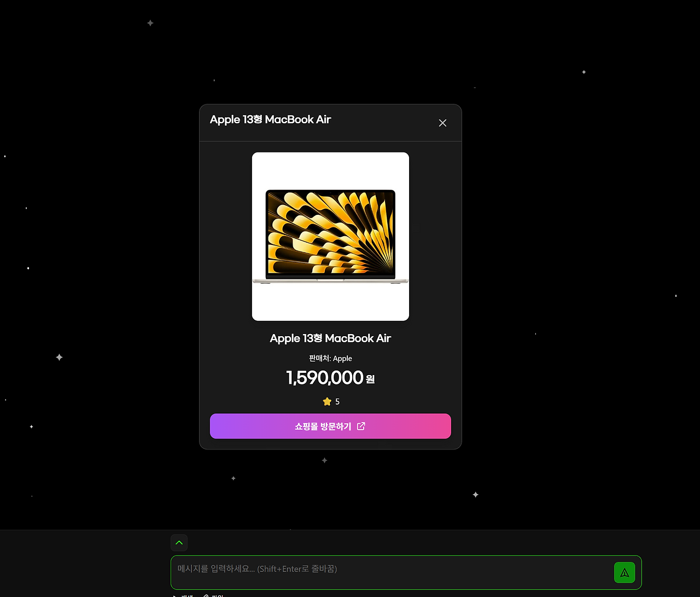Click the large sparkle star left of the modal
The width and height of the screenshot is (700, 597).
click(x=59, y=357)
